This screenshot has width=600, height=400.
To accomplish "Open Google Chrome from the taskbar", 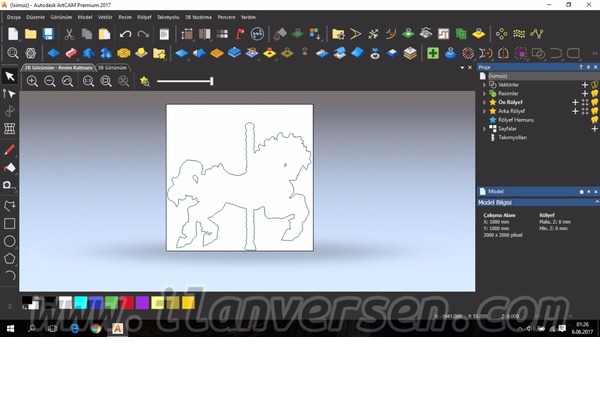I will [x=96, y=328].
